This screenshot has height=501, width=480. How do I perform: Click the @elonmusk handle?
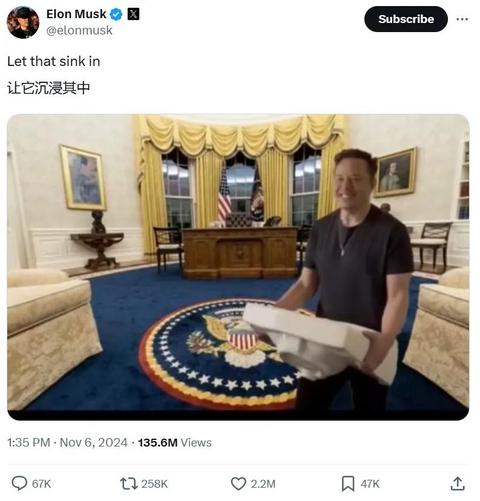(79, 30)
